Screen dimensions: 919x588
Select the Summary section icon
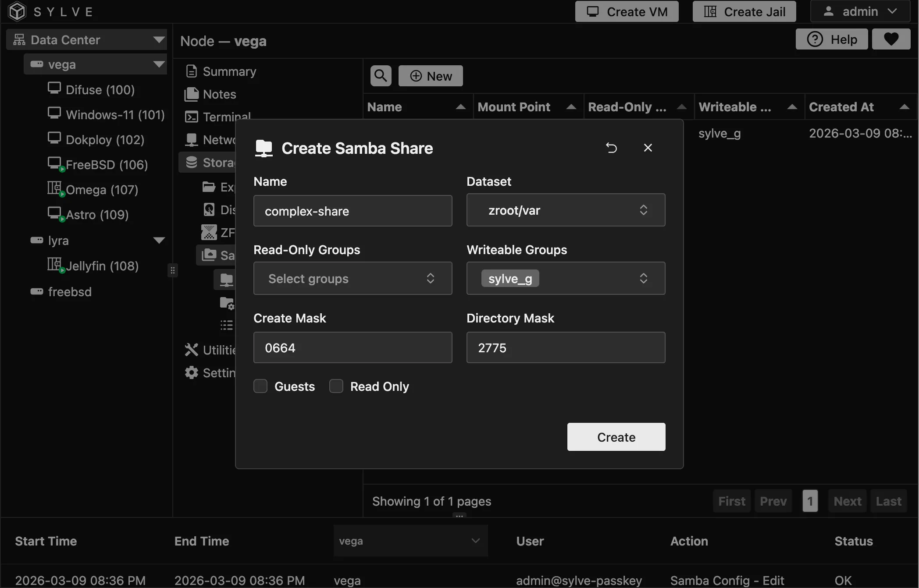(x=192, y=71)
